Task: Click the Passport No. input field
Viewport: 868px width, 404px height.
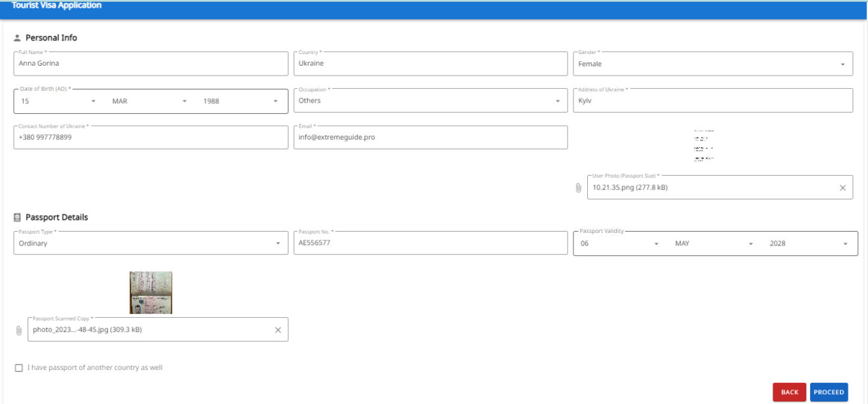Action: 430,243
